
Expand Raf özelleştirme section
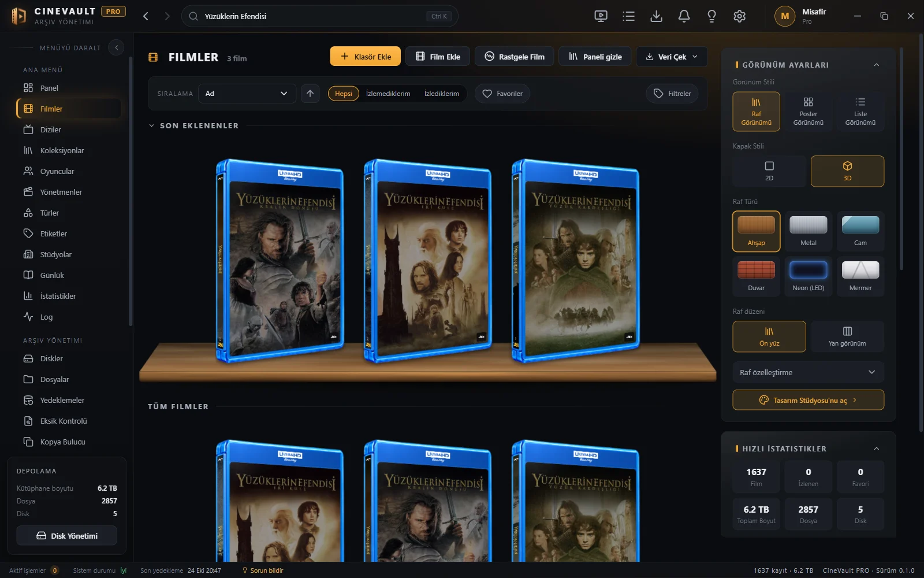click(x=808, y=372)
